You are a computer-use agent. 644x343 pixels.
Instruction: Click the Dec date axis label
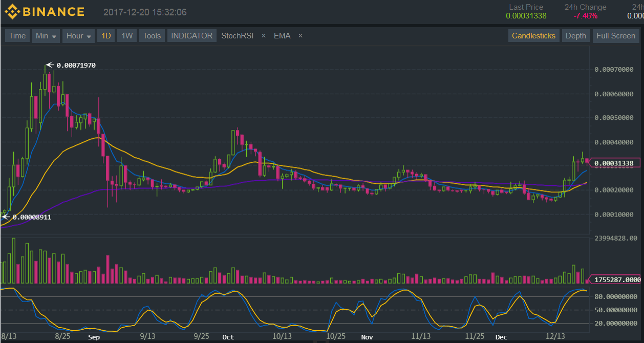501,337
